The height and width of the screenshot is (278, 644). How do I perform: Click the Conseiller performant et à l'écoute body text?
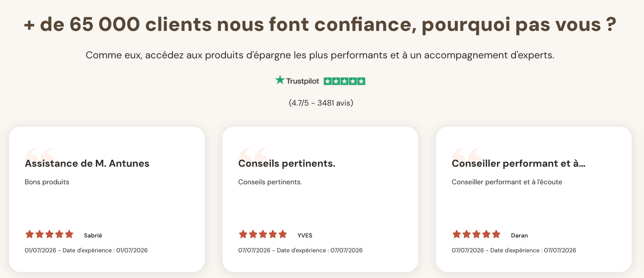point(507,182)
